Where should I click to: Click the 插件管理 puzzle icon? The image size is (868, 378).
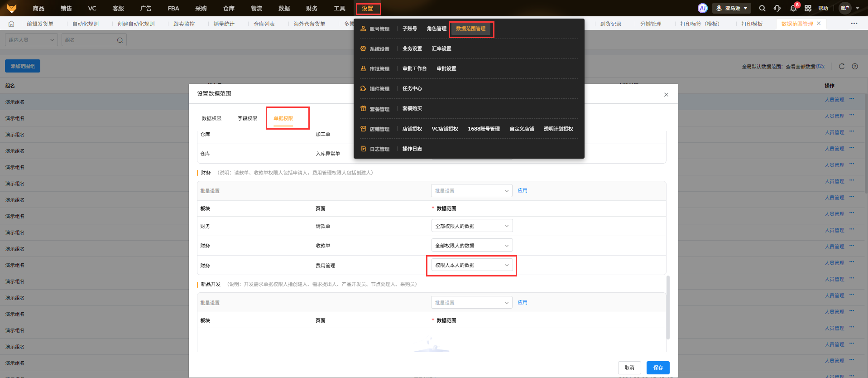coord(363,88)
